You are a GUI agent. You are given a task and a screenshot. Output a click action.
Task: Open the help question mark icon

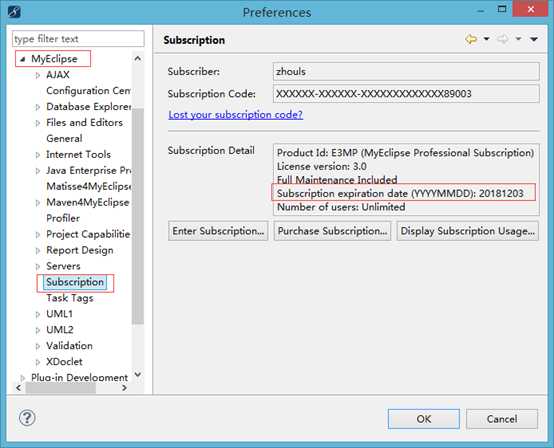coord(27,418)
